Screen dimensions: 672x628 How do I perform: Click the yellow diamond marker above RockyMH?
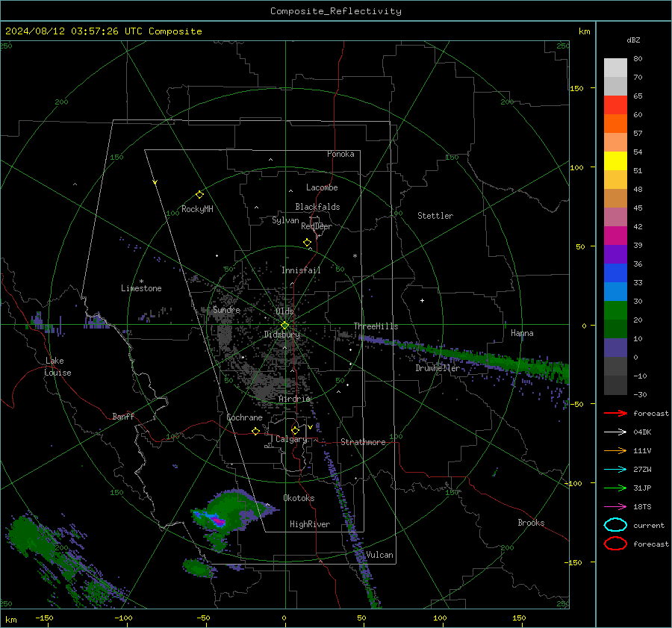coord(199,195)
